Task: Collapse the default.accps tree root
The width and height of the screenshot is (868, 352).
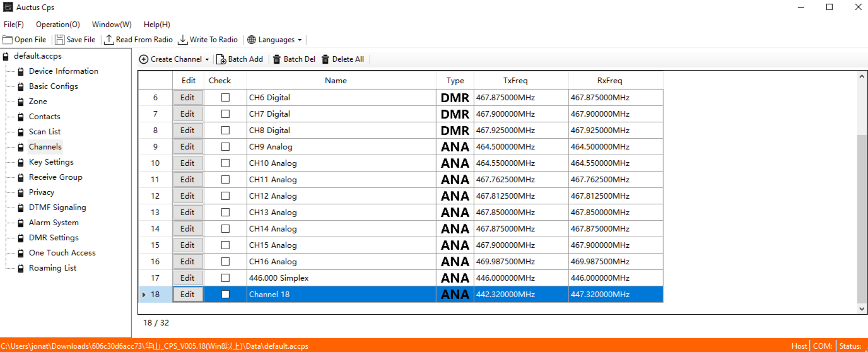Action: pyautogui.click(x=7, y=56)
